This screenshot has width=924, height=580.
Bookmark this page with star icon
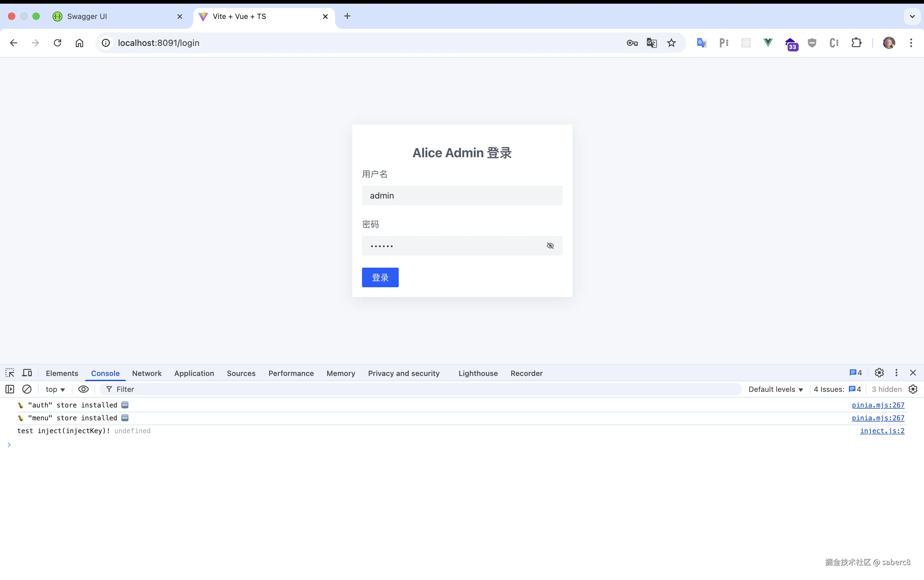[671, 43]
